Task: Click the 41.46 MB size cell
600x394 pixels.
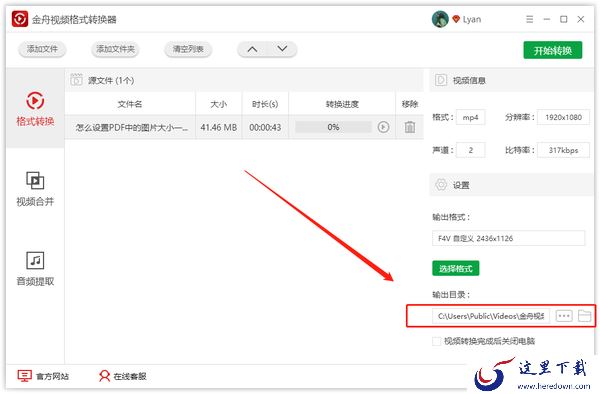Action: tap(218, 127)
